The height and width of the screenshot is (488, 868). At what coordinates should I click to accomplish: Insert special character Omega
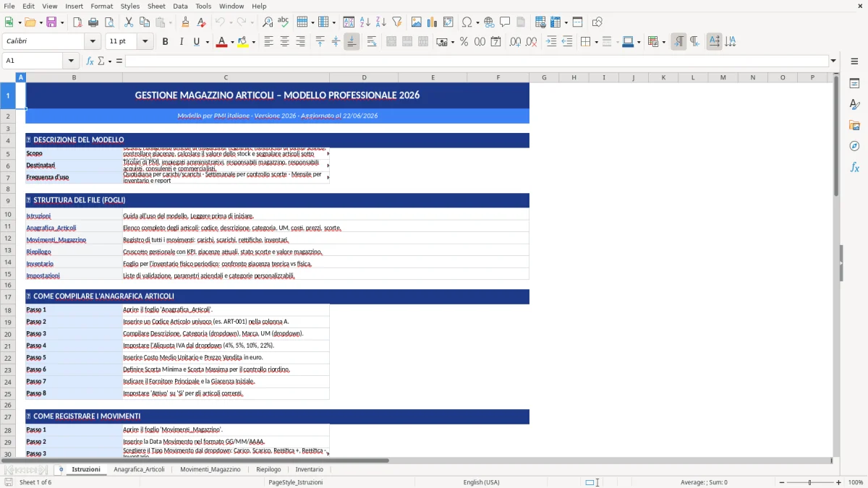(x=467, y=22)
